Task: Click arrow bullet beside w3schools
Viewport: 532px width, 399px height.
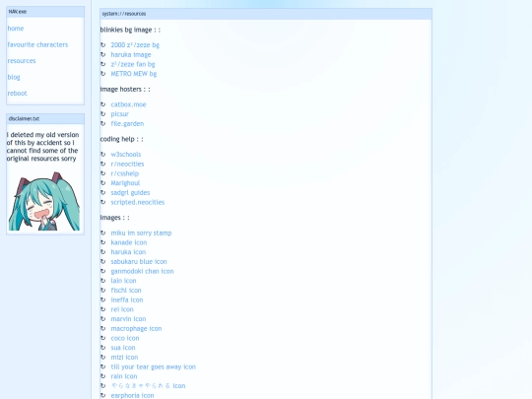Action: coord(103,155)
